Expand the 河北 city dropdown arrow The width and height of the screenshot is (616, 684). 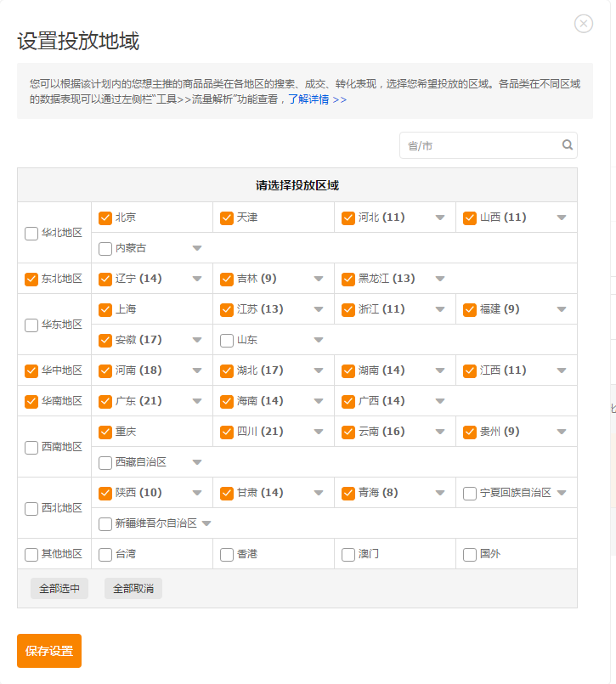[440, 218]
